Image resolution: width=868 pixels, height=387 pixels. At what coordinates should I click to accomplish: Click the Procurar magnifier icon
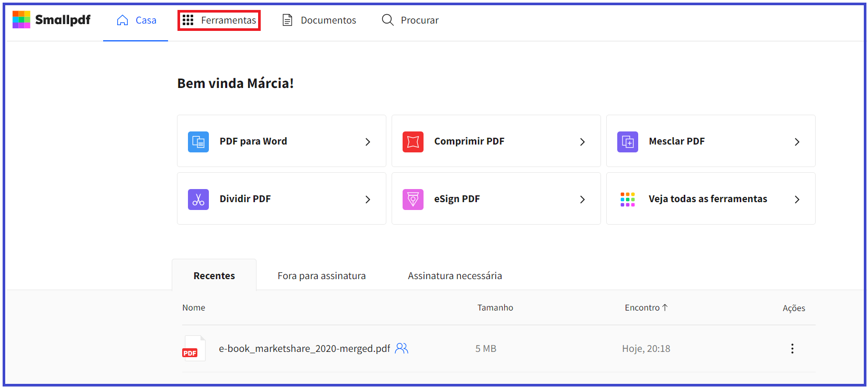[387, 20]
